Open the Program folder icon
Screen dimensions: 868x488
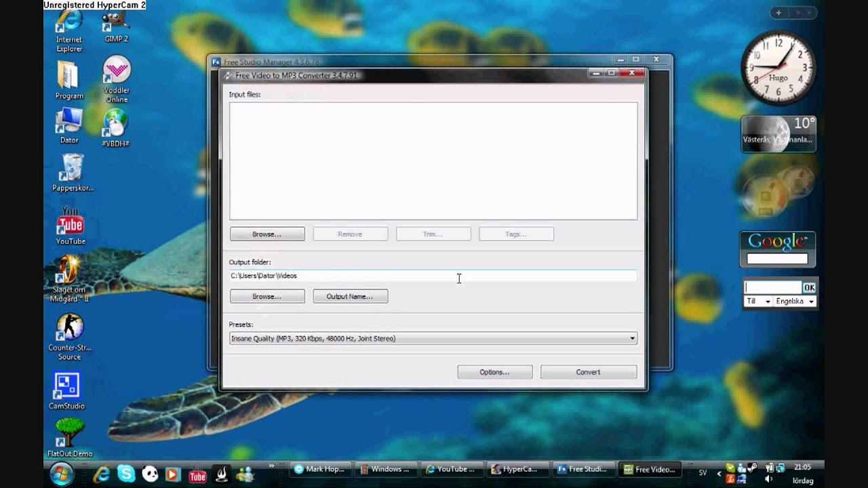point(69,80)
